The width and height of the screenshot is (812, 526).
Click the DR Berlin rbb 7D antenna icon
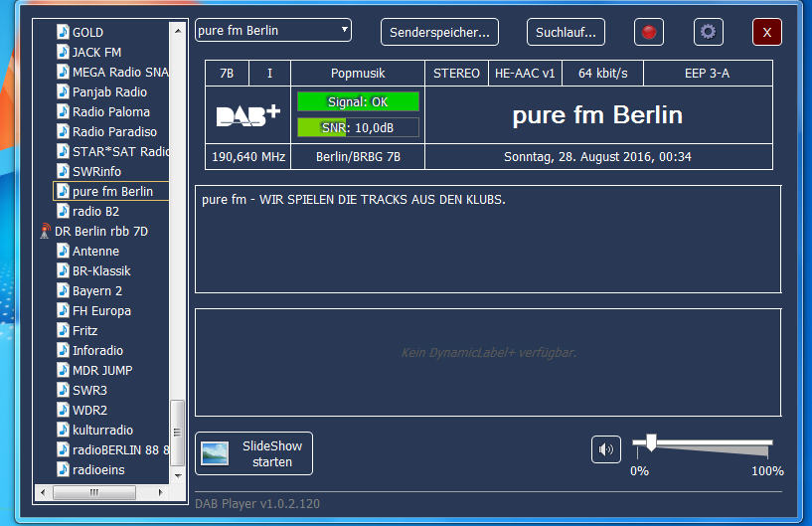46,231
